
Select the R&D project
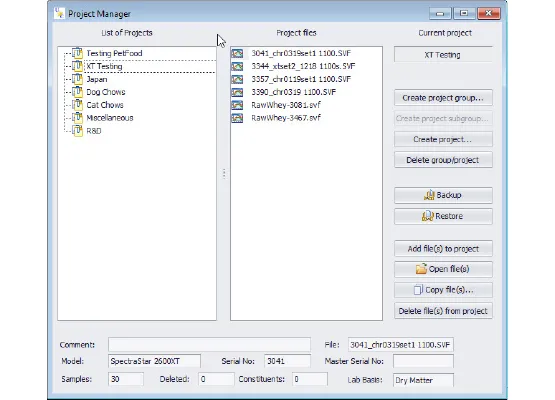[94, 131]
